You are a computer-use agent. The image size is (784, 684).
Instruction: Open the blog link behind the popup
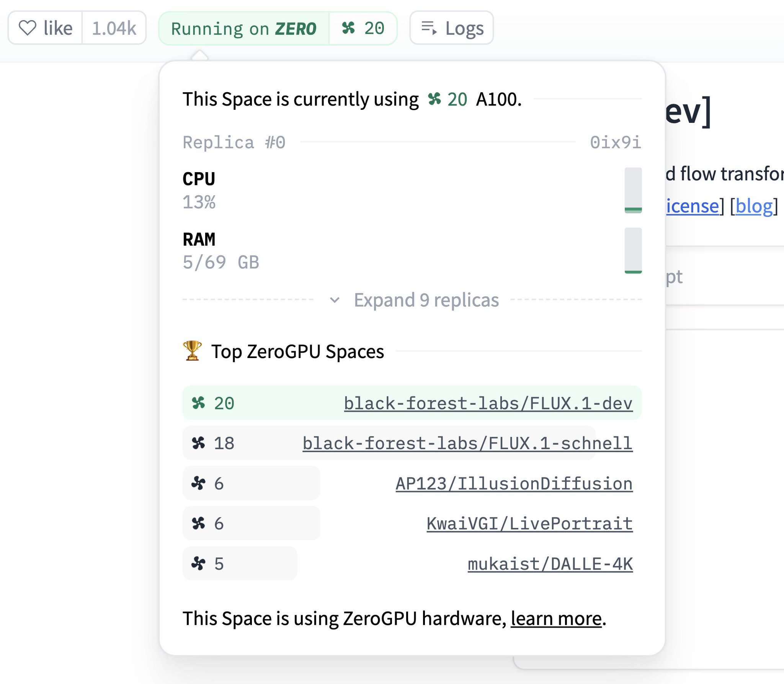coord(754,206)
